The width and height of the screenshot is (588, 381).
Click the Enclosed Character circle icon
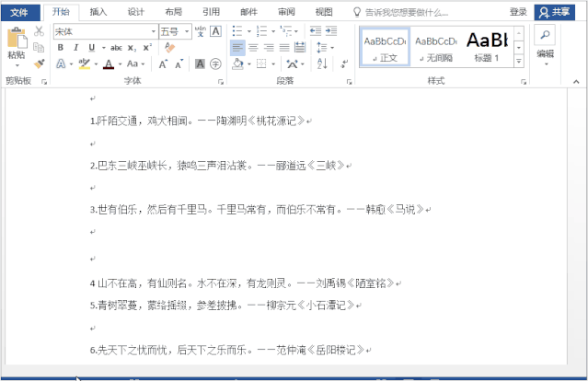(215, 64)
